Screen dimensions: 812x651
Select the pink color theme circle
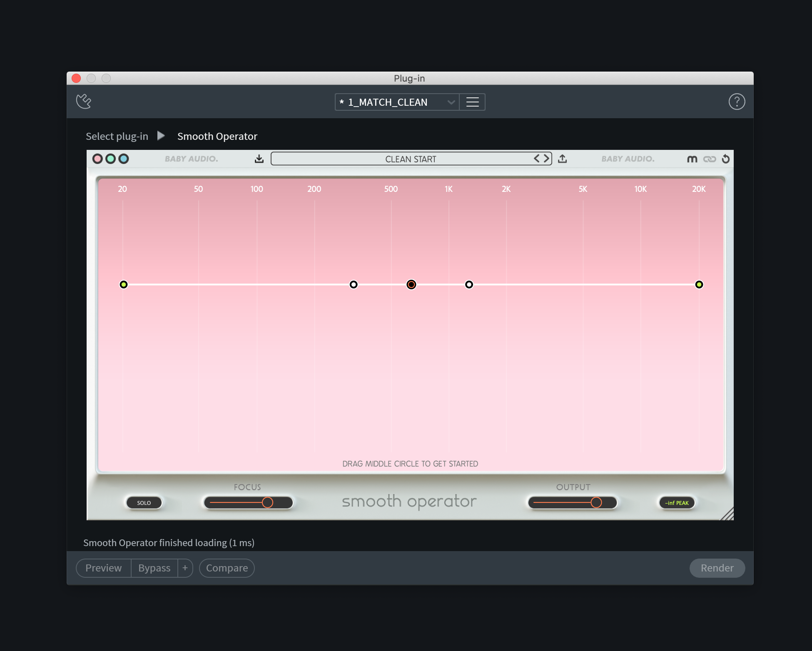97,159
